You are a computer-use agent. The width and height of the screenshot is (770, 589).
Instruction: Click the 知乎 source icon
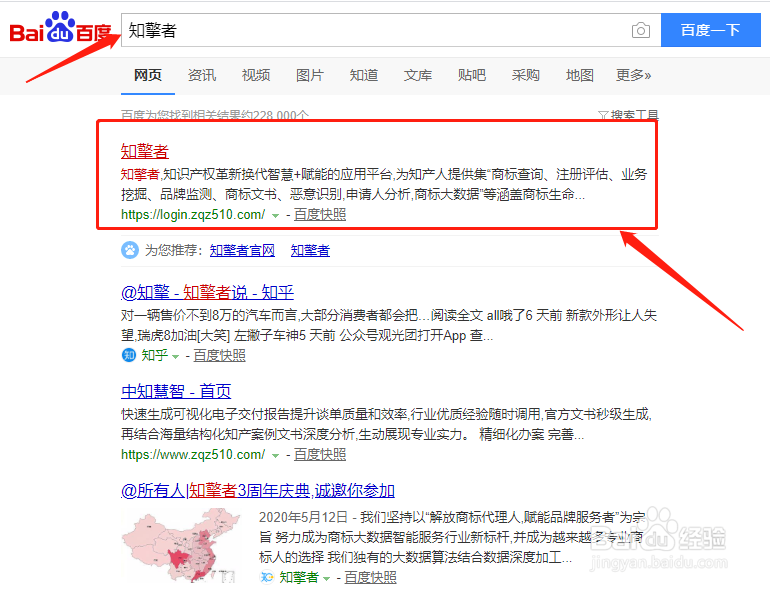pyautogui.click(x=129, y=355)
